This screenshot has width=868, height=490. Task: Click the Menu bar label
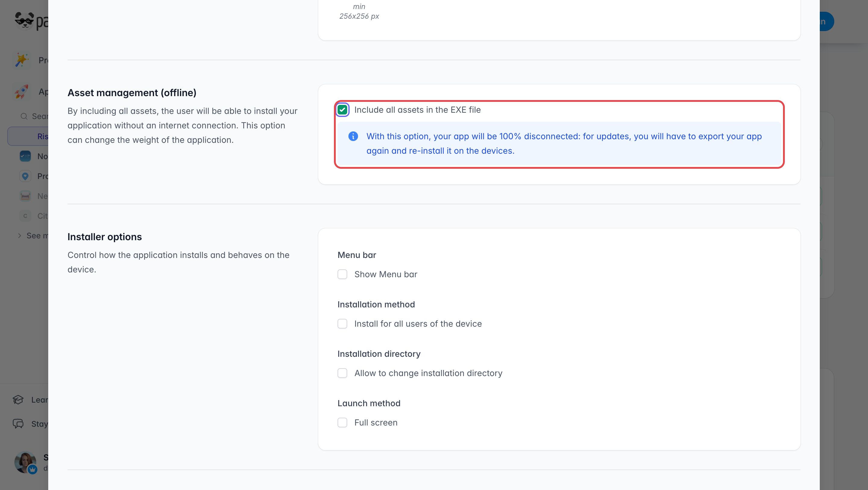point(357,255)
